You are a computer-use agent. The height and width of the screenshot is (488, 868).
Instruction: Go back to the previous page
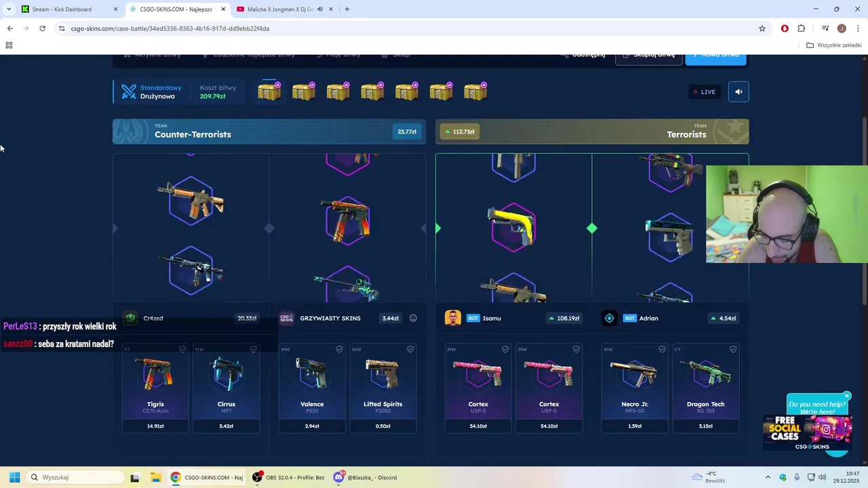click(x=9, y=28)
